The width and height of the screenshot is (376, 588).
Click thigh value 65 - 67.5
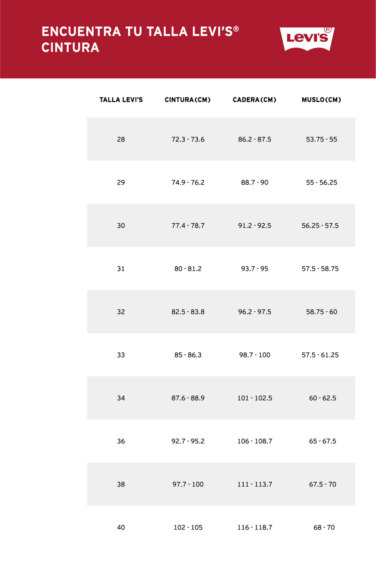[322, 441]
